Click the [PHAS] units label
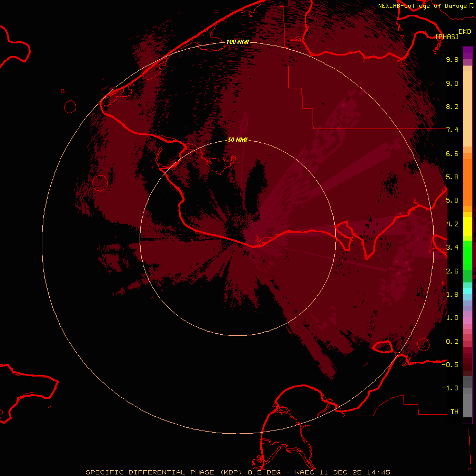 click(x=447, y=36)
